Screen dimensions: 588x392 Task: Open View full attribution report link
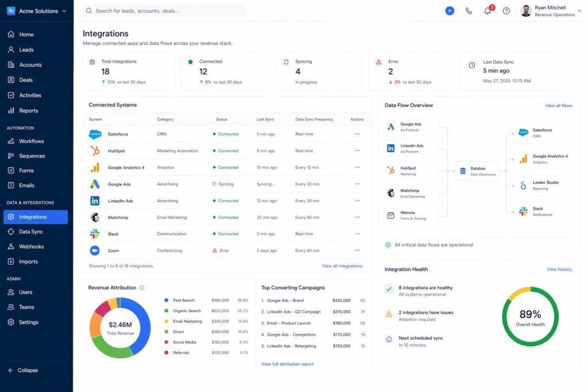click(287, 364)
